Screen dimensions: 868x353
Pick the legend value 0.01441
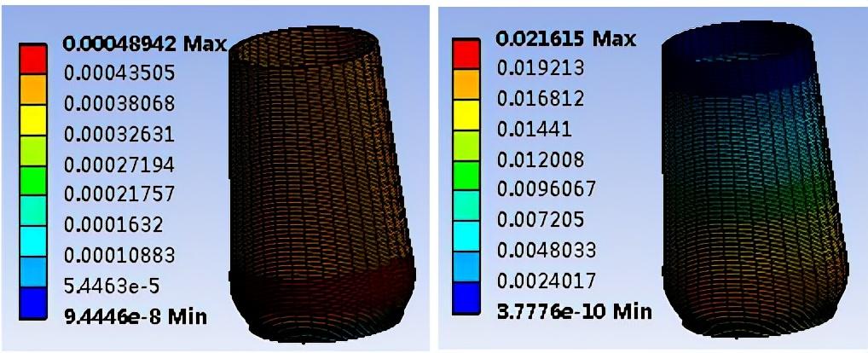pos(535,130)
